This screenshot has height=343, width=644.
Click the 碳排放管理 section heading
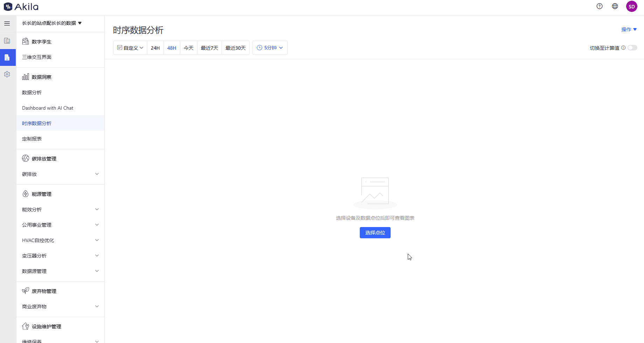(x=44, y=159)
